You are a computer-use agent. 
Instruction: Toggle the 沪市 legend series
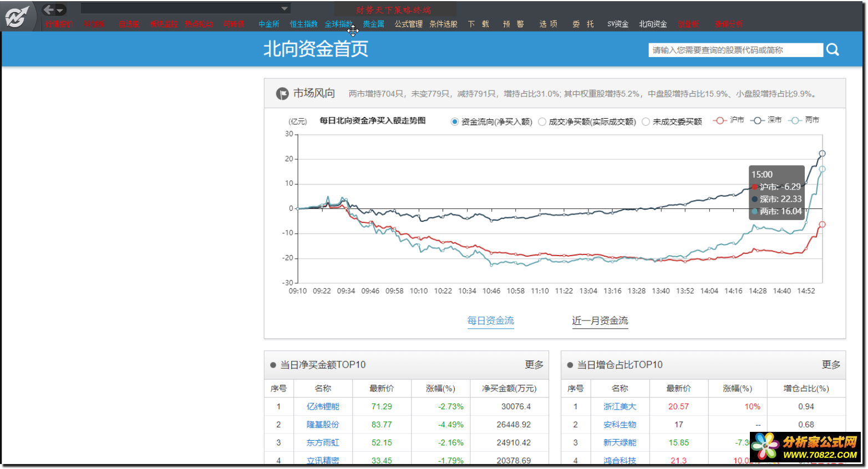[728, 120]
